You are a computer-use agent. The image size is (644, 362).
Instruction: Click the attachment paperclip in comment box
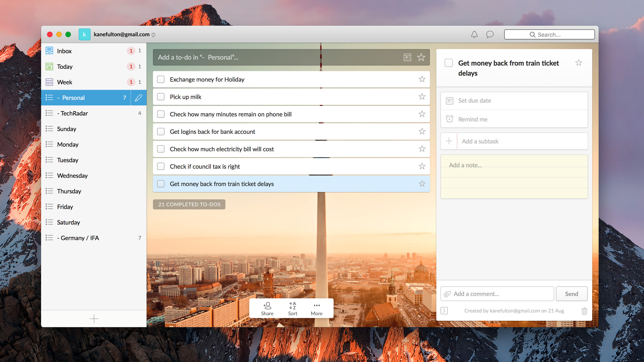click(x=447, y=294)
